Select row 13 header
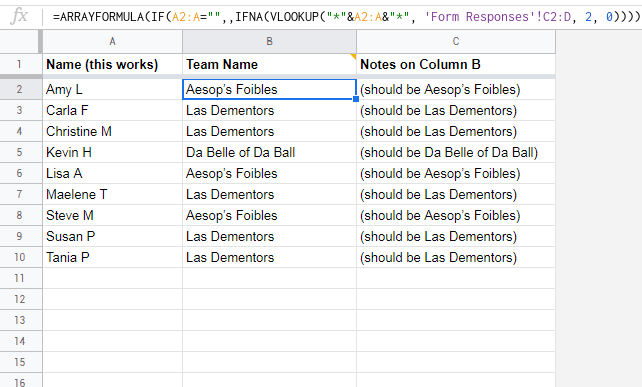642x387 pixels. [x=19, y=320]
